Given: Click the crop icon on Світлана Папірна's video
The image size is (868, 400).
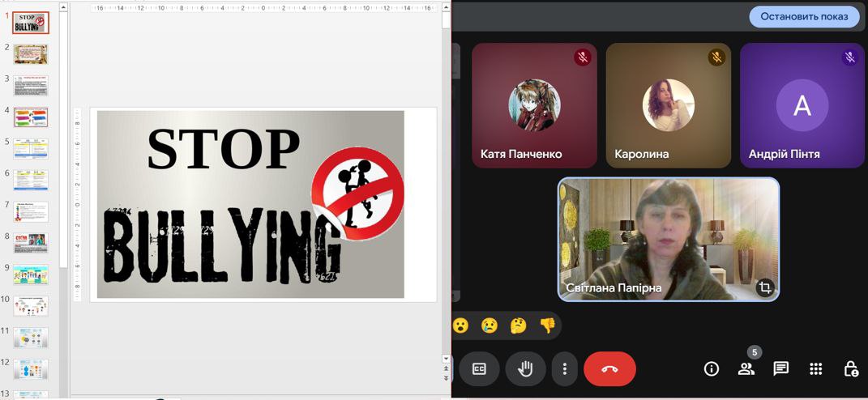Looking at the screenshot, I should pos(764,287).
